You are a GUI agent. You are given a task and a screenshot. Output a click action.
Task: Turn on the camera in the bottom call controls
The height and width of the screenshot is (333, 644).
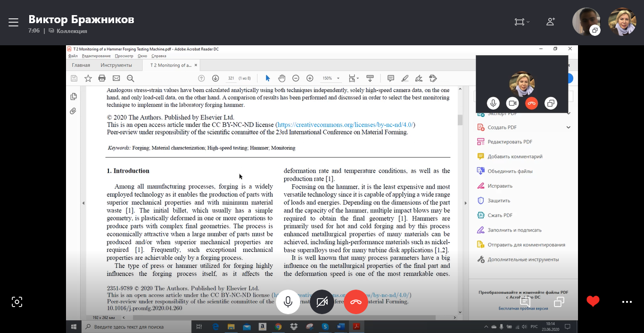click(322, 302)
